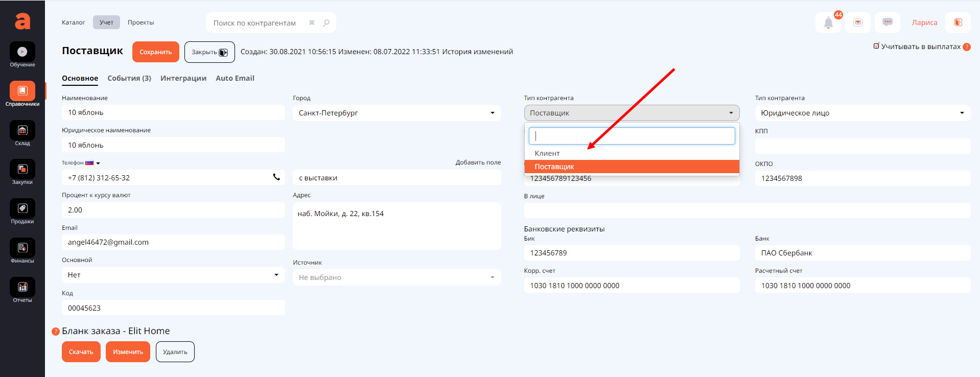Open the Интеграции tab
Viewport: 980px width, 377px height.
(x=183, y=78)
